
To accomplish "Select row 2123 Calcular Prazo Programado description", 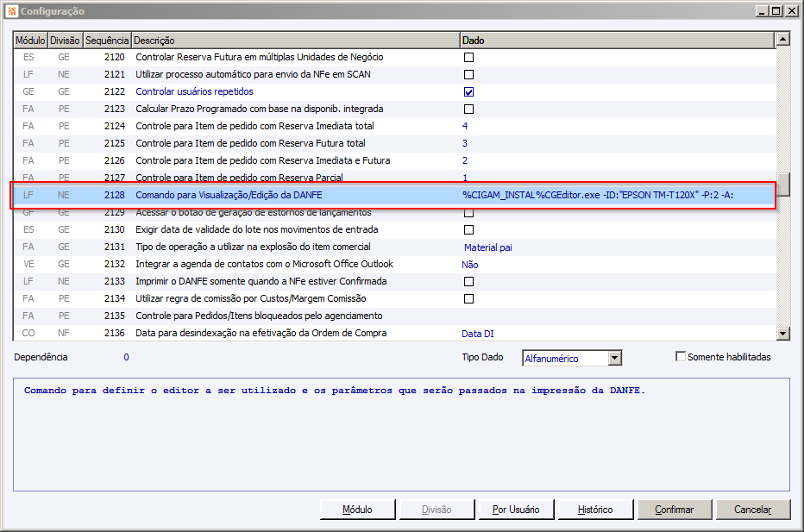I will click(260, 110).
